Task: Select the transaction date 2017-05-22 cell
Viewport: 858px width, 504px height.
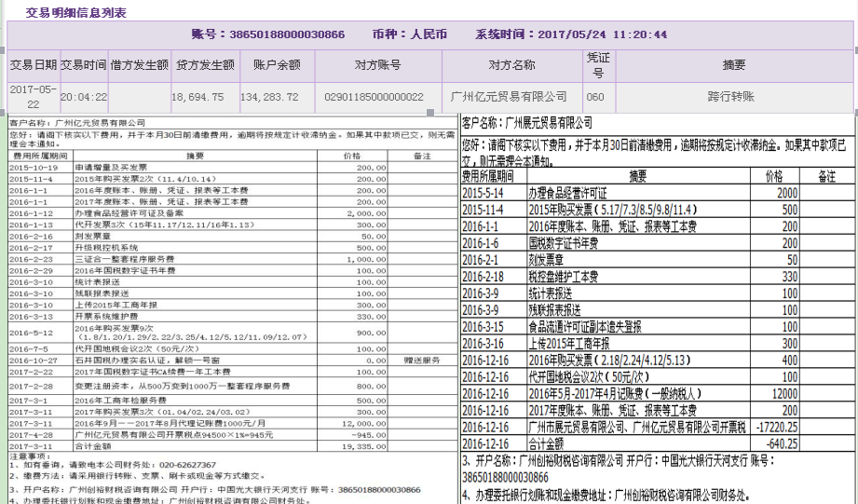Action: tap(34, 97)
